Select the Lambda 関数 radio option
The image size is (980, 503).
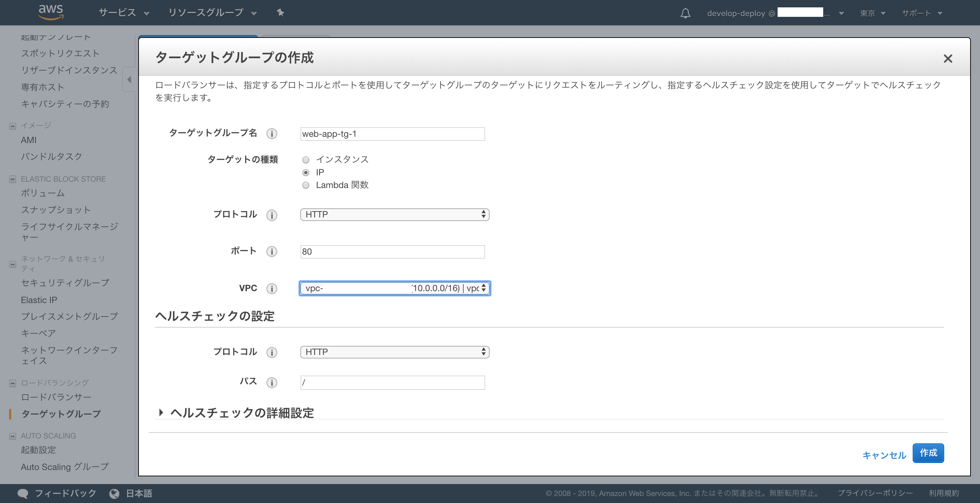pos(306,185)
